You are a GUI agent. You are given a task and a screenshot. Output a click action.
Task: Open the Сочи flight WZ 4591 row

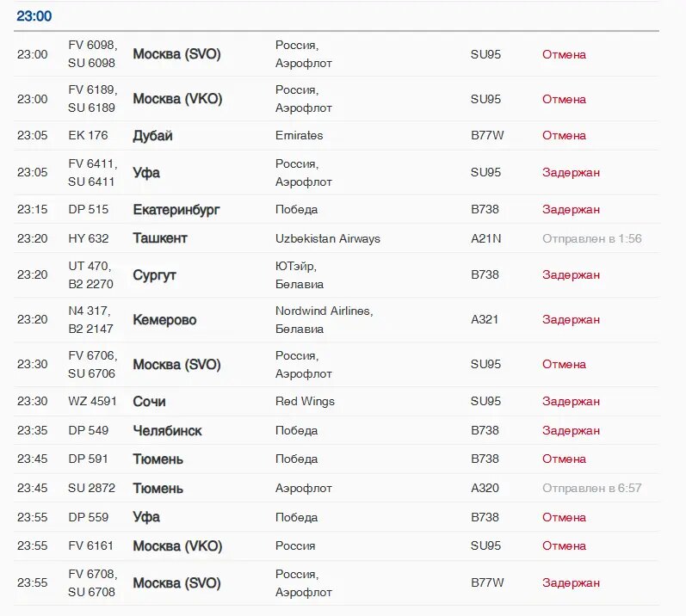[336, 401]
